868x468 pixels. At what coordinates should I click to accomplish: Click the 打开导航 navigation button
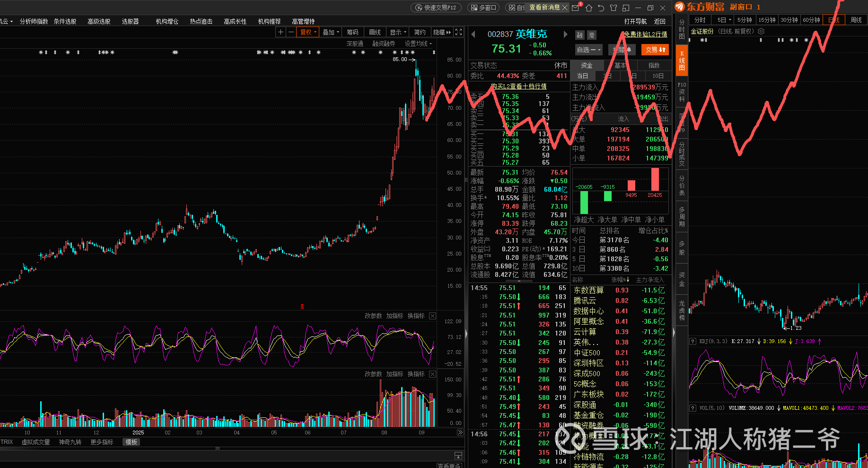click(x=635, y=21)
